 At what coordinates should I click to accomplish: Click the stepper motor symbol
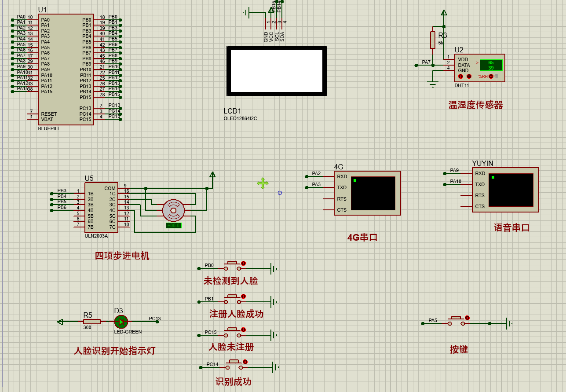[x=173, y=211]
